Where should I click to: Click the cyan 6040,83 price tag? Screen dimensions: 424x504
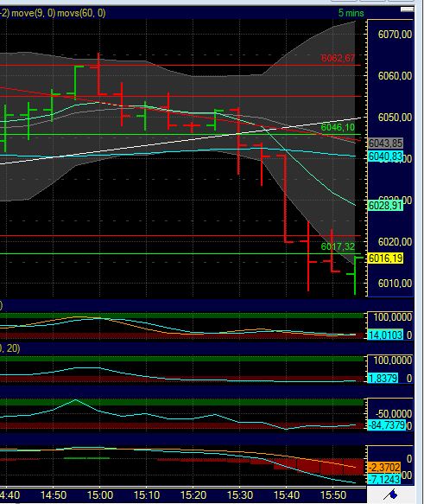tap(385, 156)
